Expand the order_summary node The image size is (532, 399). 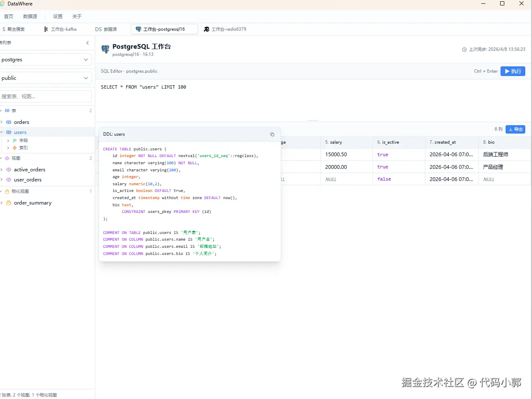[2, 203]
